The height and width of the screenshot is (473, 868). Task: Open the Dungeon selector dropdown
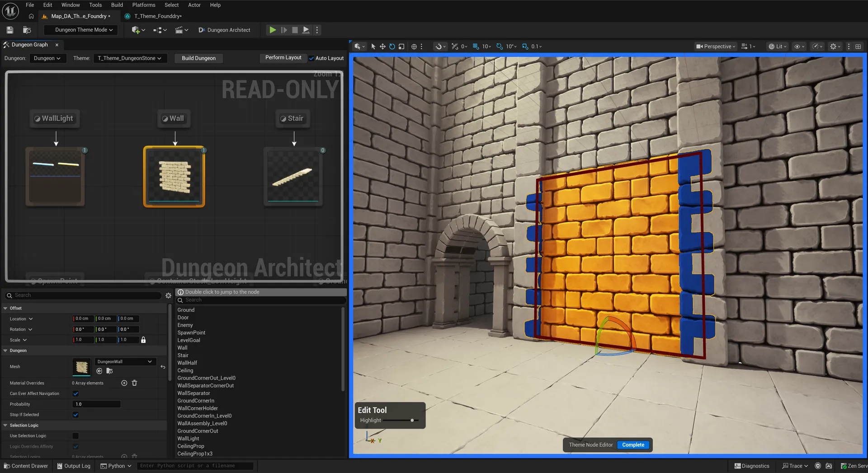click(47, 58)
